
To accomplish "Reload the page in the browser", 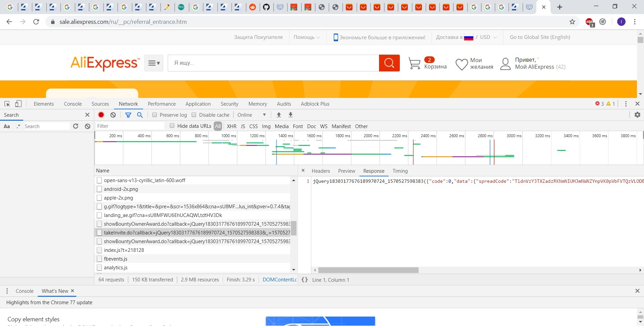I will click(36, 22).
